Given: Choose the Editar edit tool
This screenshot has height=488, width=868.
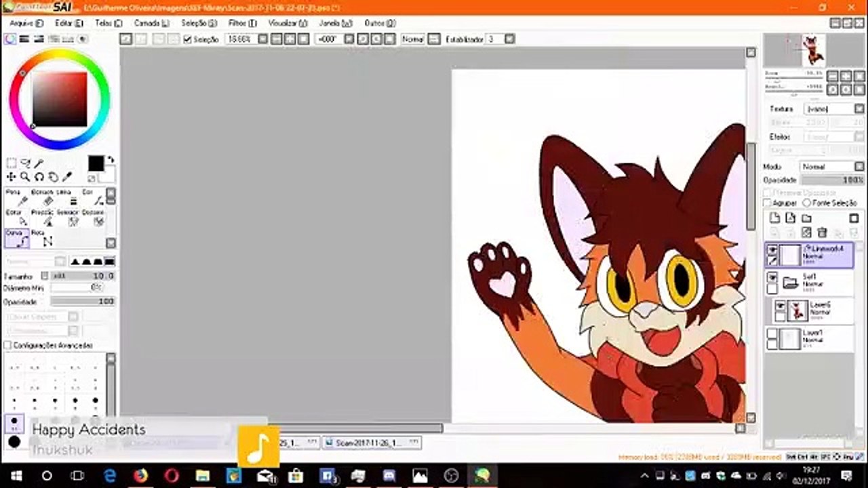Looking at the screenshot, I should pyautogui.click(x=17, y=217).
